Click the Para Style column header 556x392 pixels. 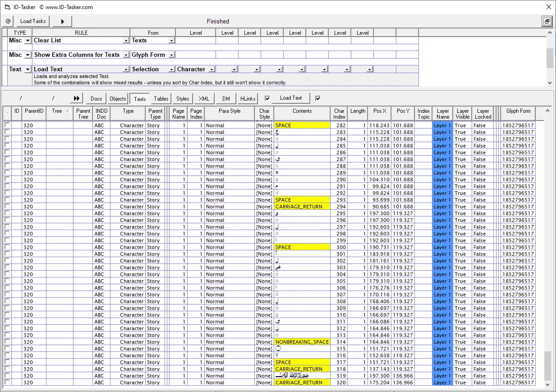tap(230, 113)
